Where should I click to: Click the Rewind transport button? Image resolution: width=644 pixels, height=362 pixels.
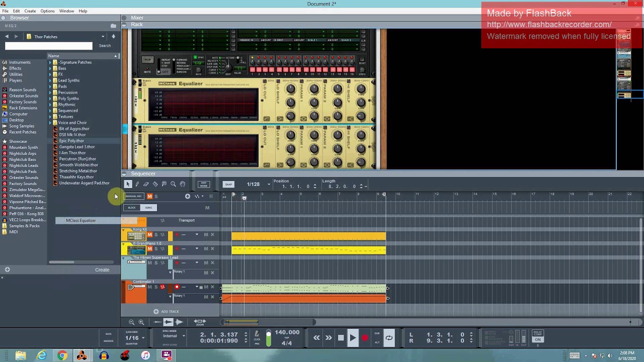pos(316,338)
